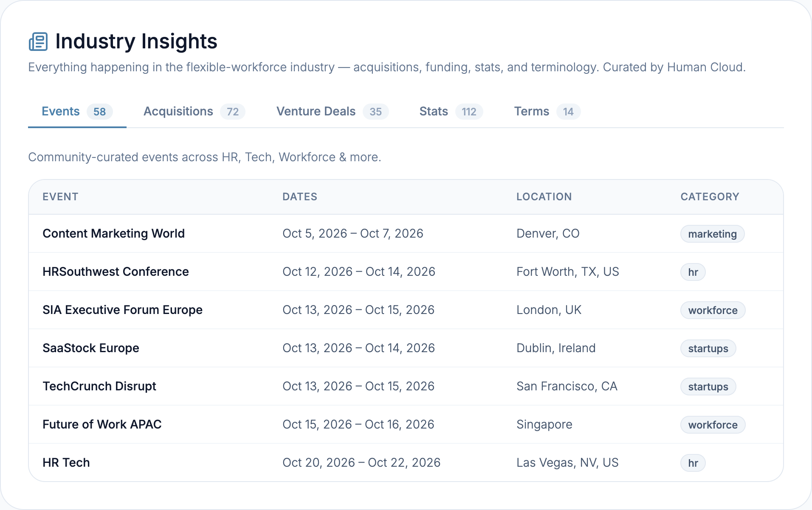This screenshot has height=510, width=812.
Task: Select the Venture Deals tab
Action: [x=333, y=112]
